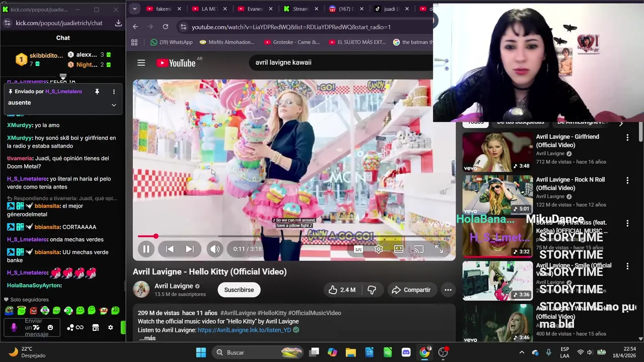Cast the video to a TV
Image resolution: width=644 pixels, height=362 pixels.
pos(419,249)
